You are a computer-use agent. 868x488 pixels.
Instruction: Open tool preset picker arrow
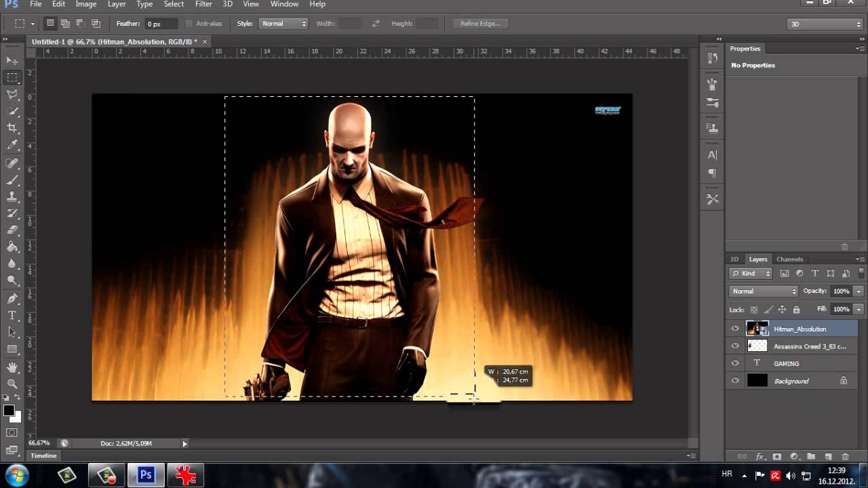pyautogui.click(x=32, y=24)
